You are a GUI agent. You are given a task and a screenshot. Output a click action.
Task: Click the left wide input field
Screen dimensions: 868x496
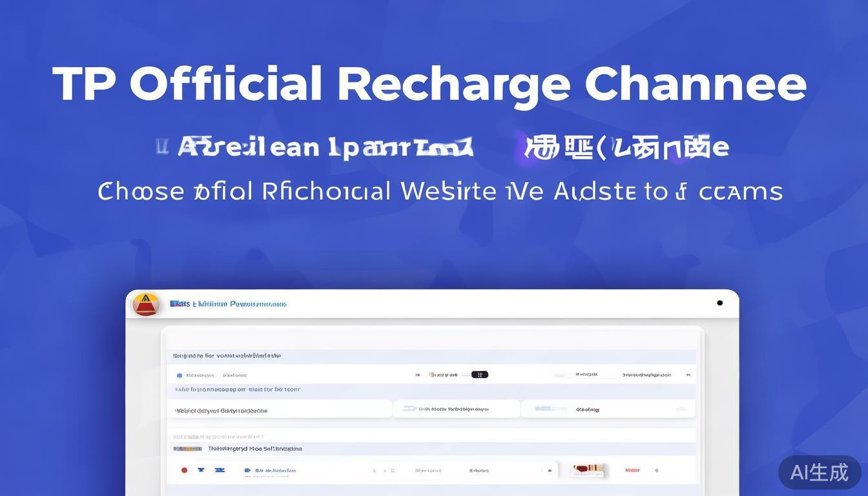tap(280, 409)
